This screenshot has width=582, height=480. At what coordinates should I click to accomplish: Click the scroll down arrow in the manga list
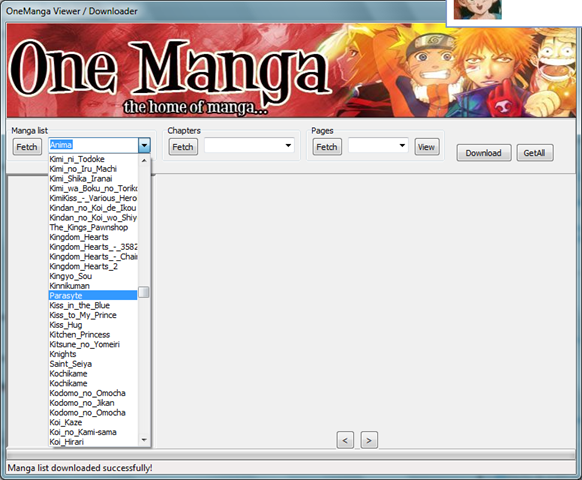(144, 440)
